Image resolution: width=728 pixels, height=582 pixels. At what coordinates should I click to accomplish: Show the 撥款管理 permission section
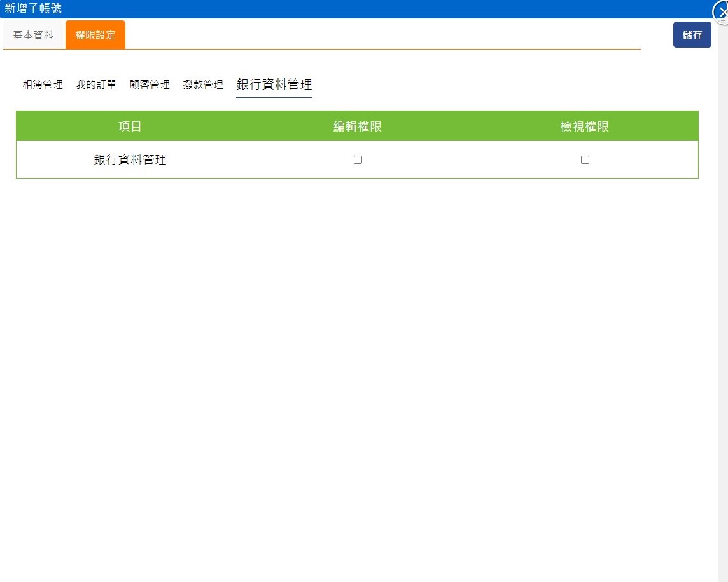click(x=203, y=85)
